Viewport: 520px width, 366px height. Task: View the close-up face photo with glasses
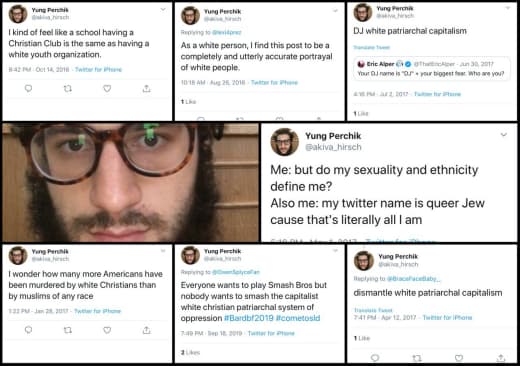tap(130, 182)
